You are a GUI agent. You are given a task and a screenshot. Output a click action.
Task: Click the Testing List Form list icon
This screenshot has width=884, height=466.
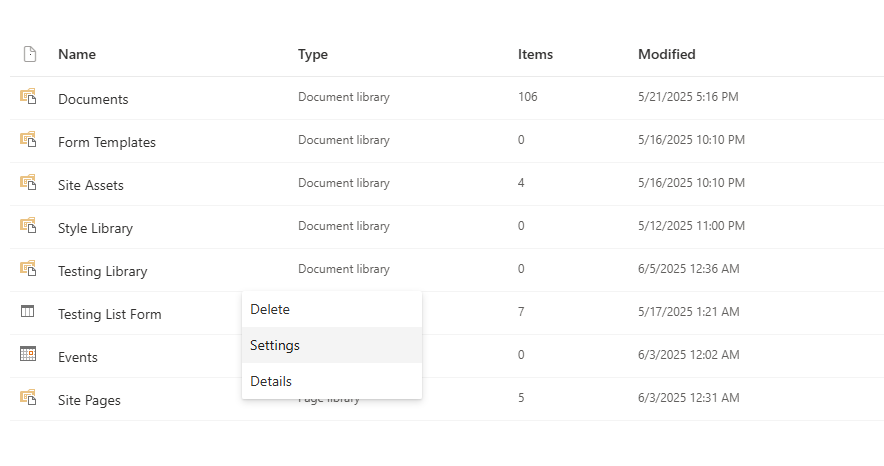28,312
